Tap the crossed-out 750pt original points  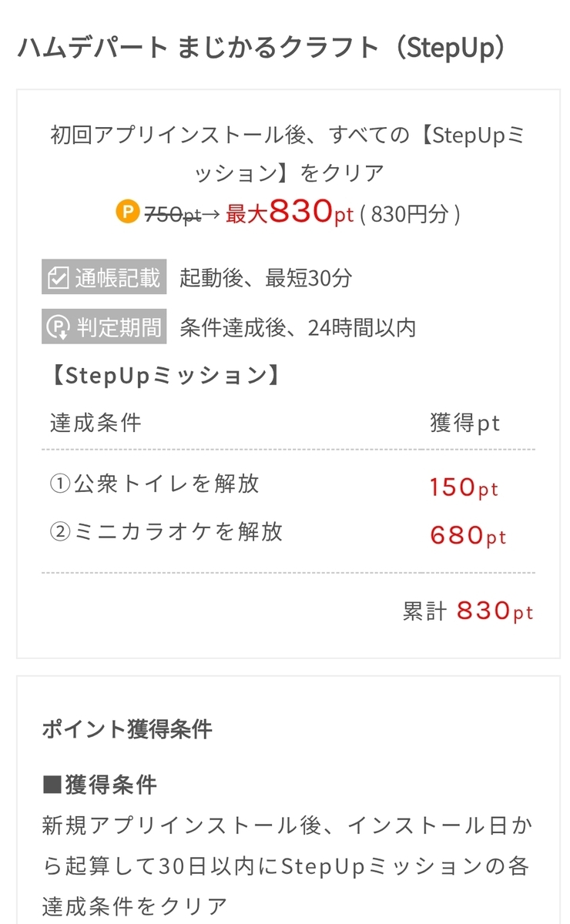tap(173, 214)
